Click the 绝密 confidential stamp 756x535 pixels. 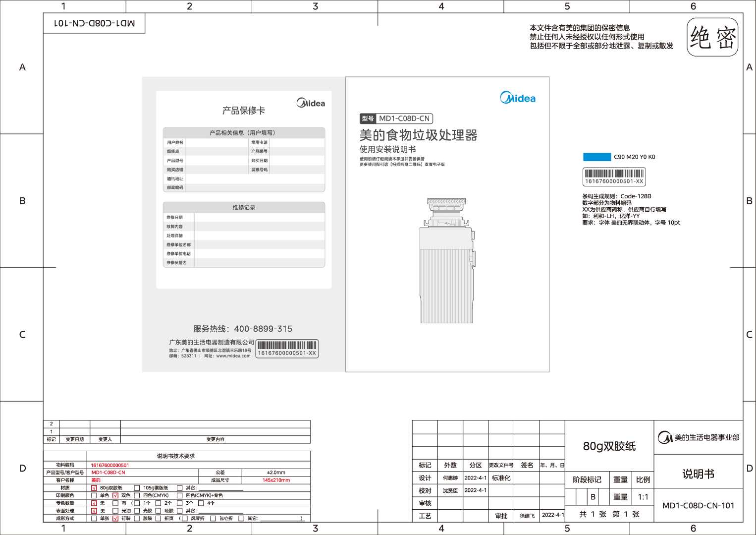712,37
